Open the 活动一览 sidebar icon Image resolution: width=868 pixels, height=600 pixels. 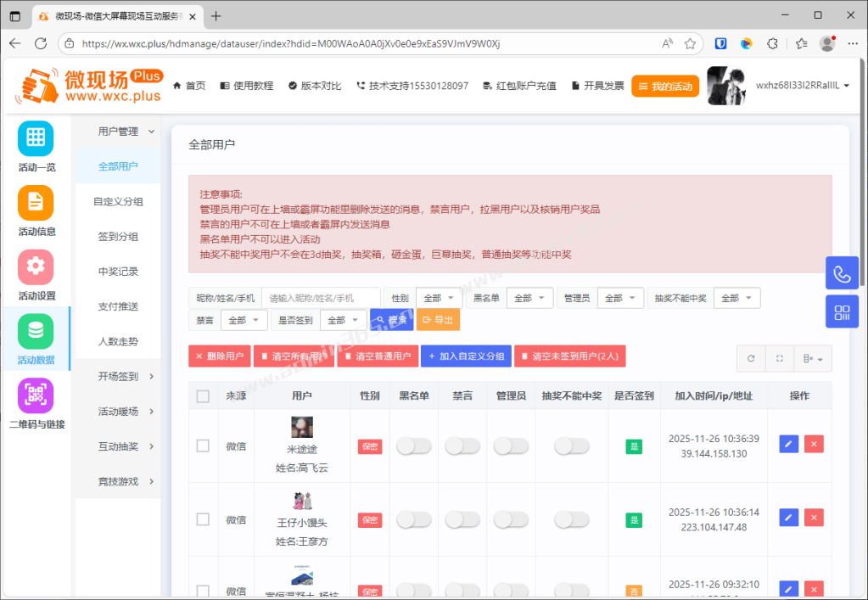35,137
